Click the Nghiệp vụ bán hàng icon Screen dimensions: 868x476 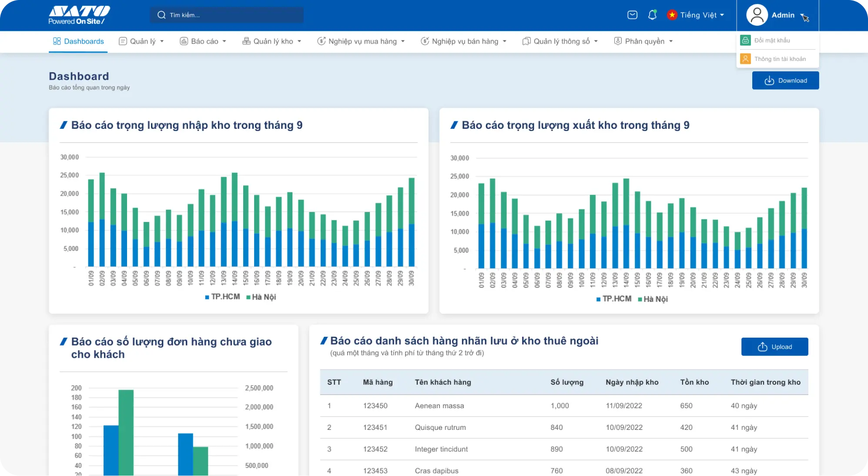pyautogui.click(x=425, y=41)
